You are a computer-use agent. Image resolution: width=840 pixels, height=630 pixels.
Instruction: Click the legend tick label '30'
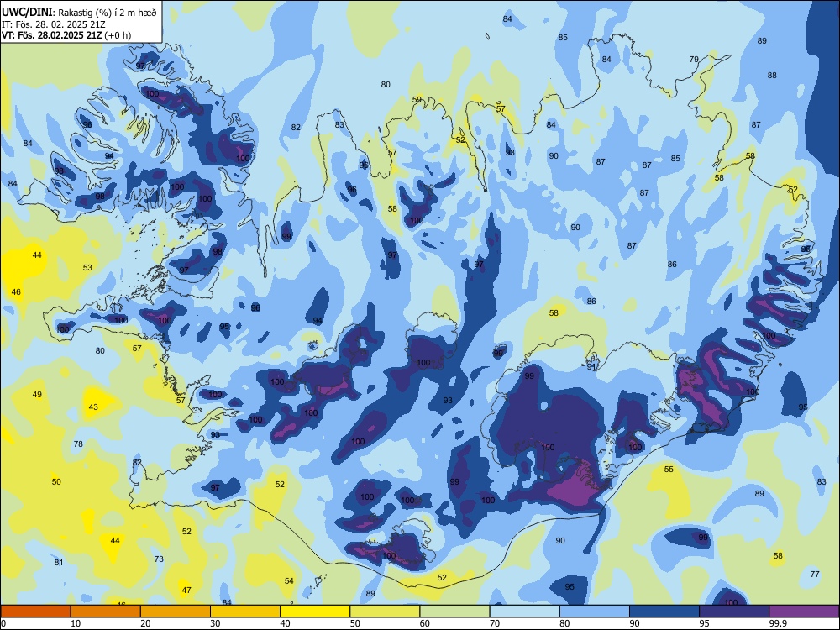[x=215, y=623]
